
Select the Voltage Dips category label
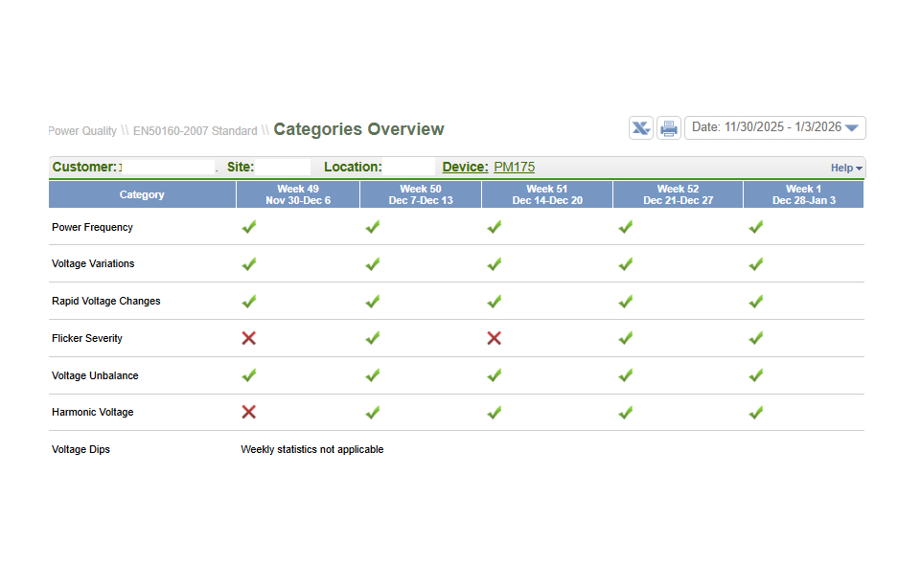click(81, 449)
